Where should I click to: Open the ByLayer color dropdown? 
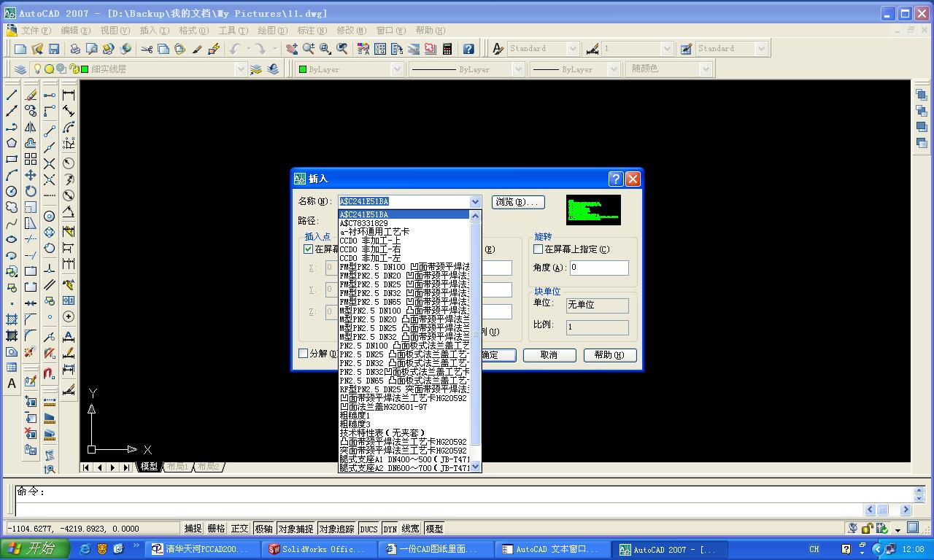(397, 69)
